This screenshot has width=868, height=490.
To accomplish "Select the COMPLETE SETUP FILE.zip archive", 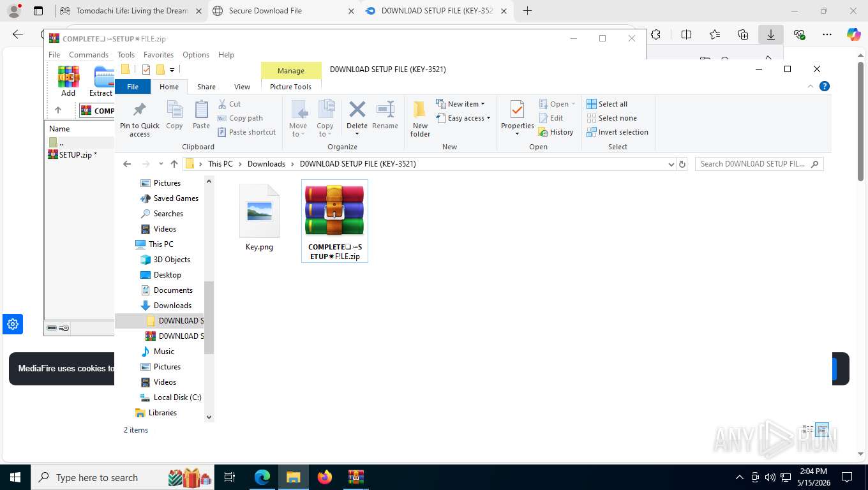I will 334,221.
